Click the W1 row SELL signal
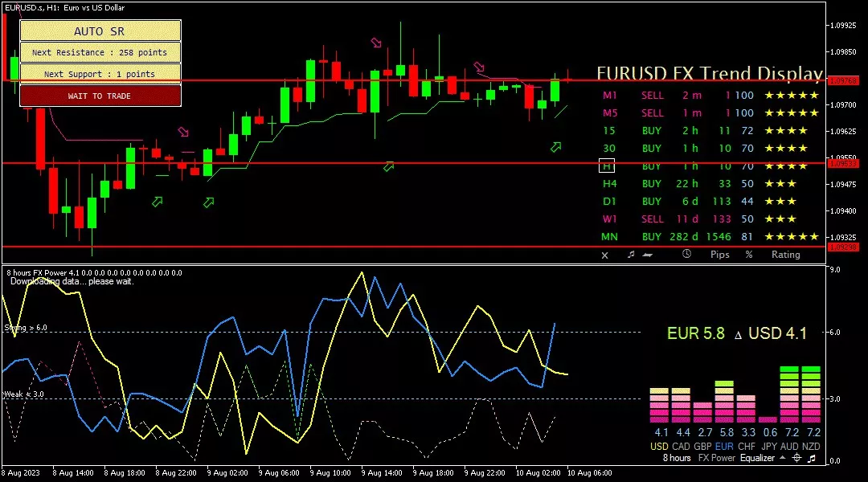The height and width of the screenshot is (482, 868). (652, 219)
